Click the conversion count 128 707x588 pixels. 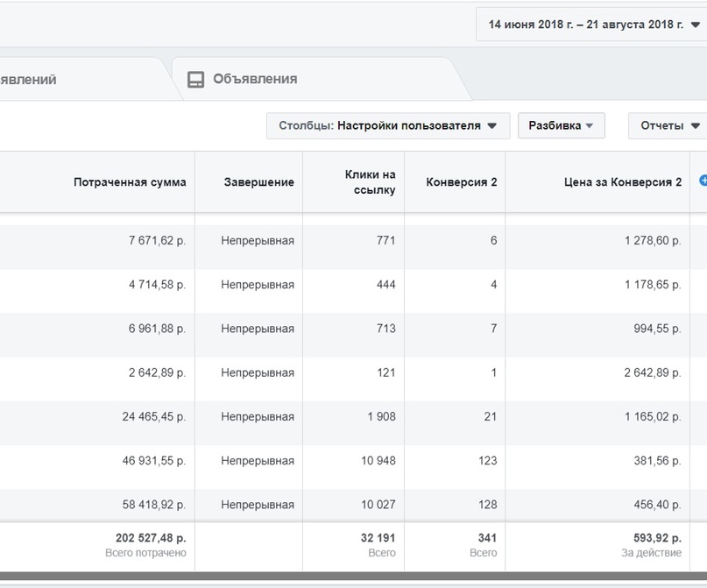coord(488,504)
